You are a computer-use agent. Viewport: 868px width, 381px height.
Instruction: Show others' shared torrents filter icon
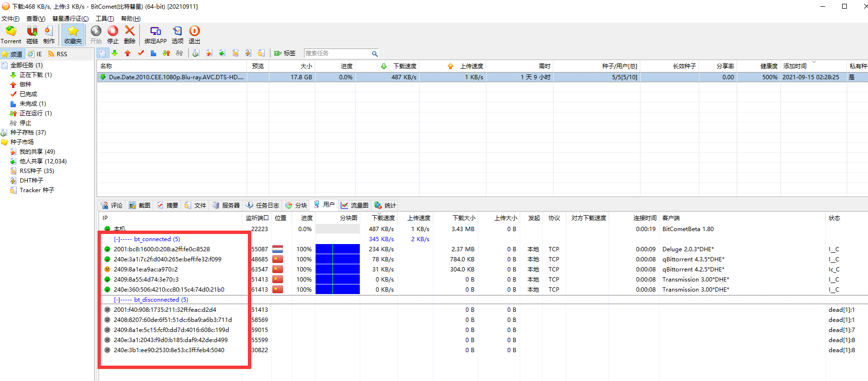222,53
